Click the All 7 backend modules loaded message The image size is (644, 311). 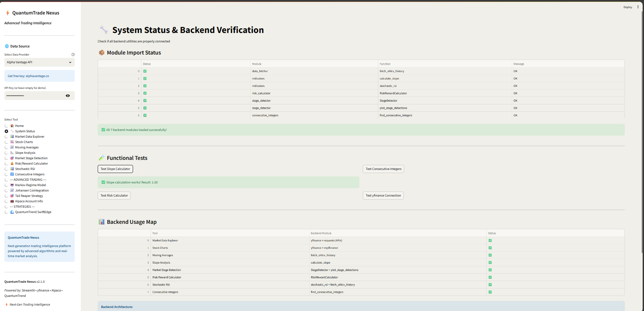click(361, 130)
